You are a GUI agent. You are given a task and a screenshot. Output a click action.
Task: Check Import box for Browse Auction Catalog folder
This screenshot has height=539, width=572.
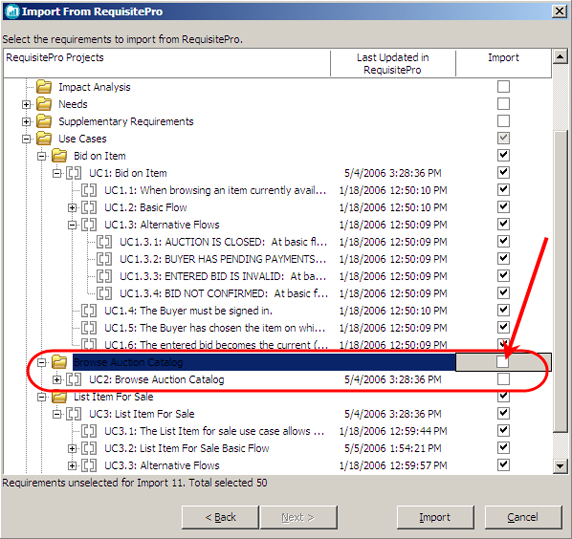coord(503,362)
